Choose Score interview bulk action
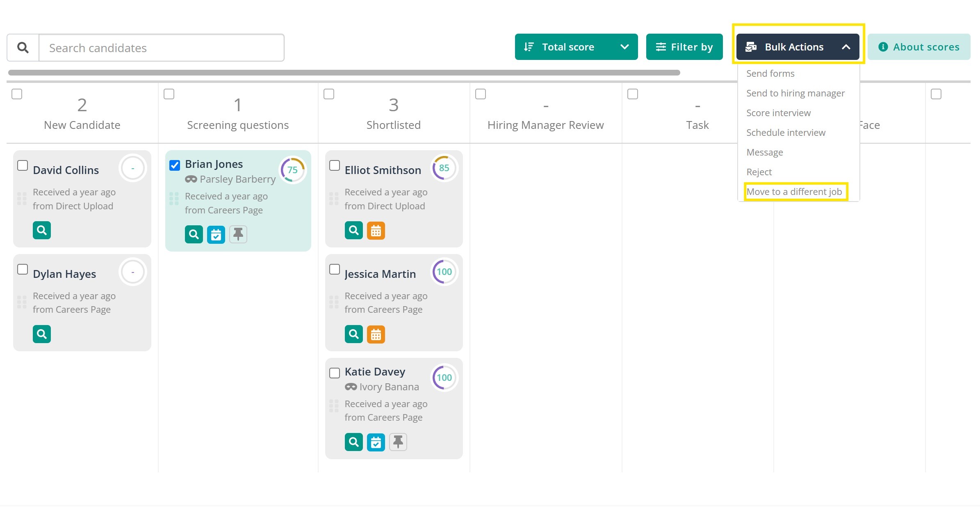The width and height of the screenshot is (980, 513). pos(778,113)
